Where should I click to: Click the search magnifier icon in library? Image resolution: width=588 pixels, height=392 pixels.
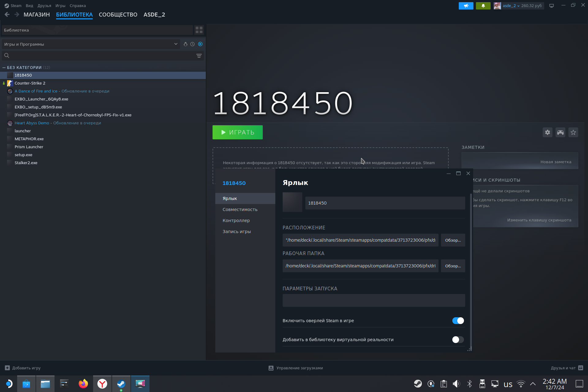(x=7, y=55)
